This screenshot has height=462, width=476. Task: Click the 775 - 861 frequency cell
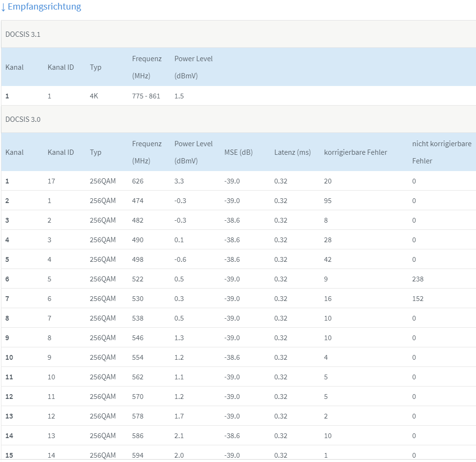pos(146,96)
